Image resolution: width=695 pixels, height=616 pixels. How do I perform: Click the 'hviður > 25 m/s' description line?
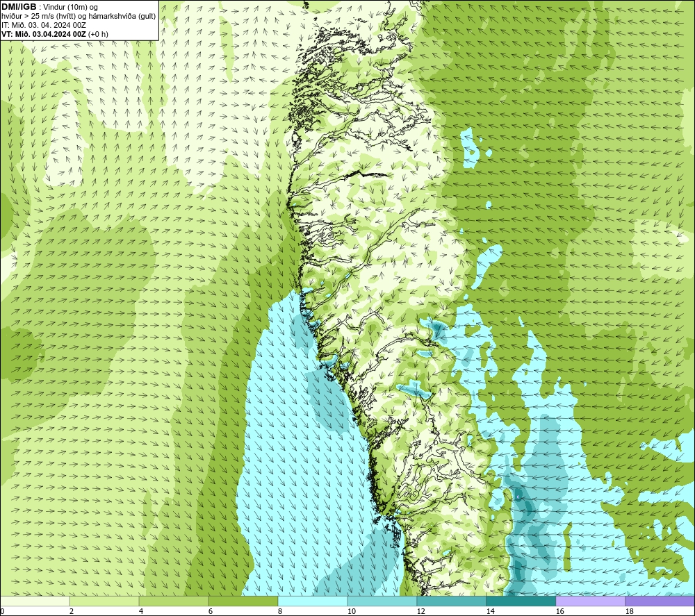point(79,16)
